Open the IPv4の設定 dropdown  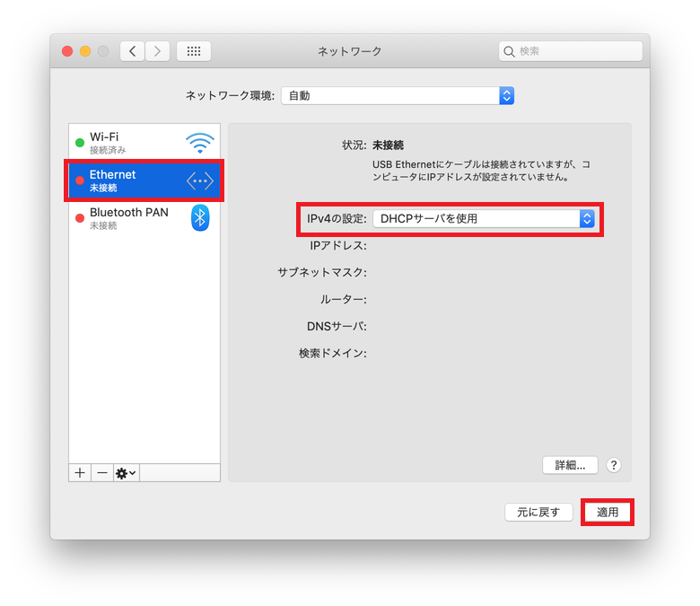[484, 219]
